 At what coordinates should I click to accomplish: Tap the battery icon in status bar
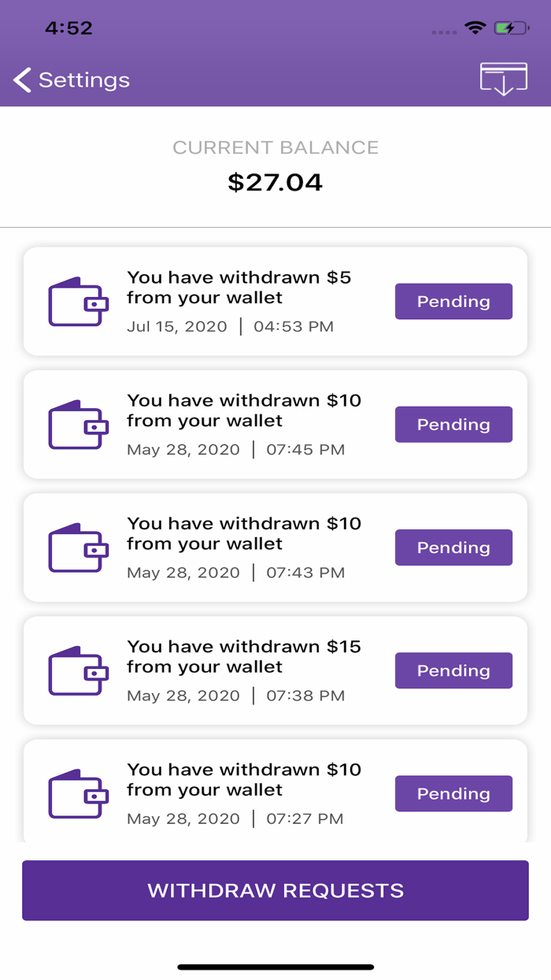point(512,28)
